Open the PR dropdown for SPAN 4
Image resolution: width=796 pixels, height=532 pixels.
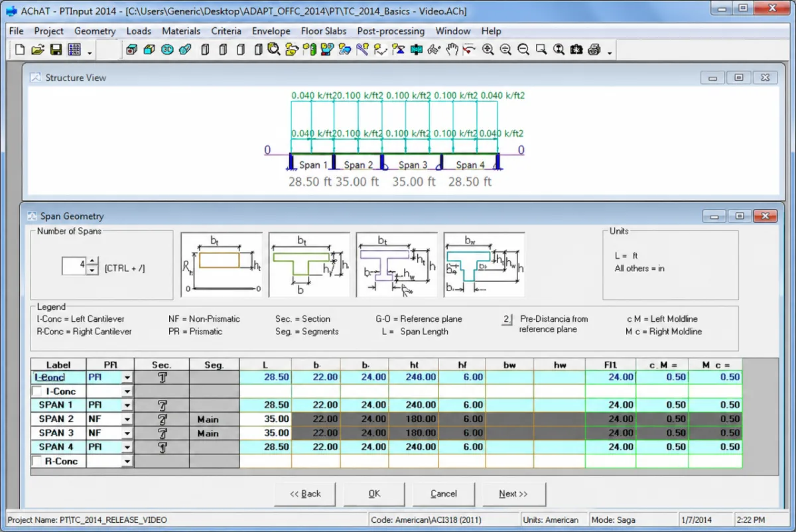(127, 446)
